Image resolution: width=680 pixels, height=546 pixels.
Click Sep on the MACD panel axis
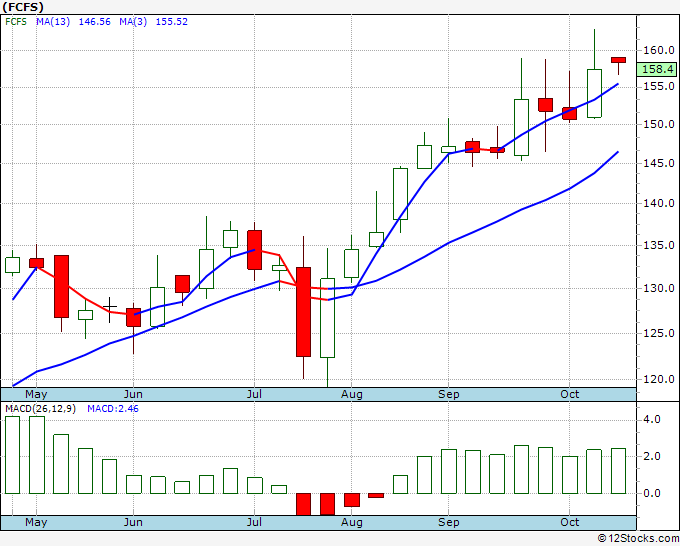(448, 522)
